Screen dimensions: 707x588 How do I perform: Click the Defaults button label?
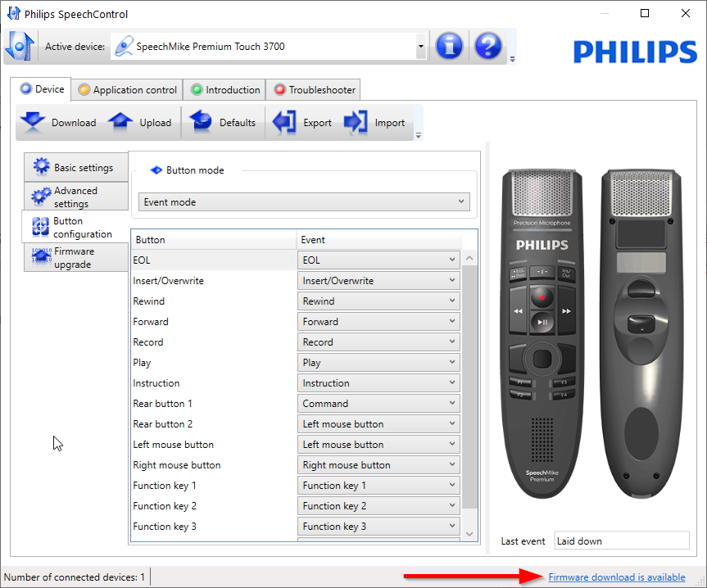[x=238, y=123]
